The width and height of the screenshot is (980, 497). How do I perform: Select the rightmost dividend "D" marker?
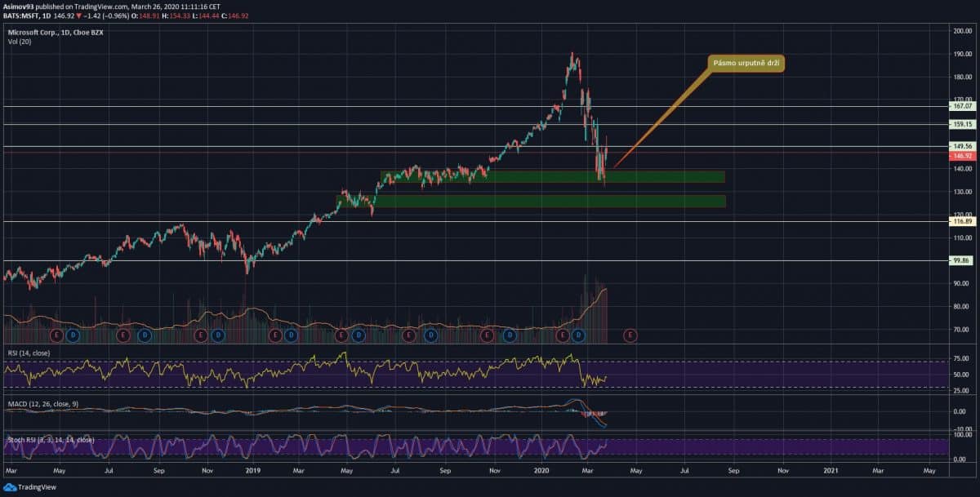pos(578,335)
